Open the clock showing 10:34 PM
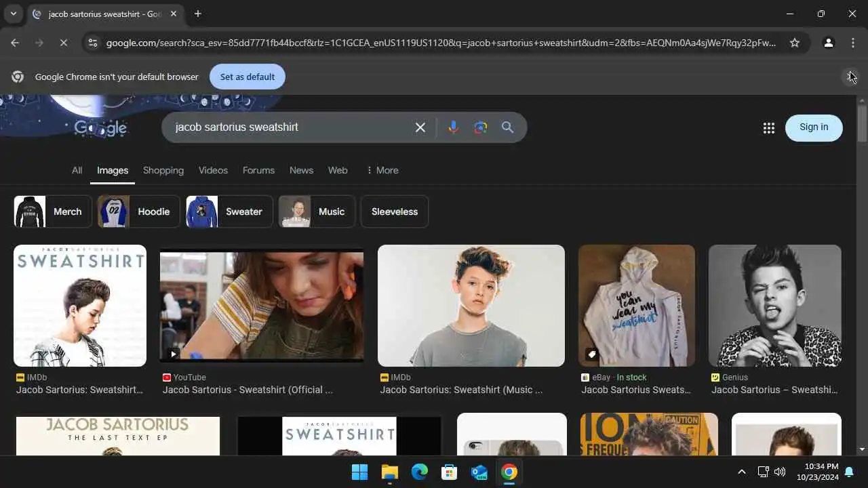 point(818,472)
